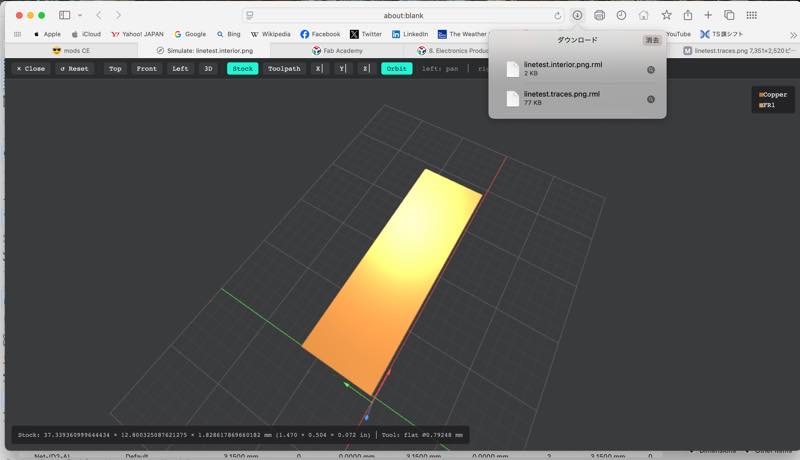
Task: Click the star bookmarks icon
Action: [x=666, y=15]
